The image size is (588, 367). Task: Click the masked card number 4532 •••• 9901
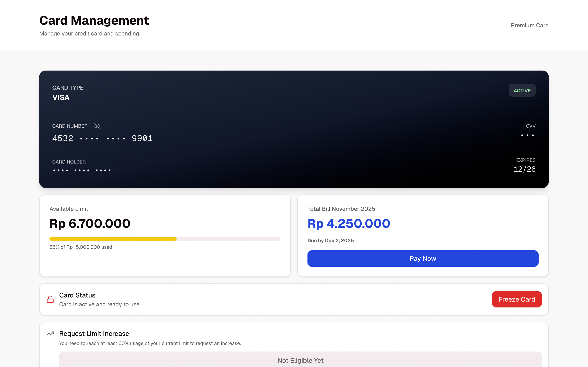(x=102, y=138)
